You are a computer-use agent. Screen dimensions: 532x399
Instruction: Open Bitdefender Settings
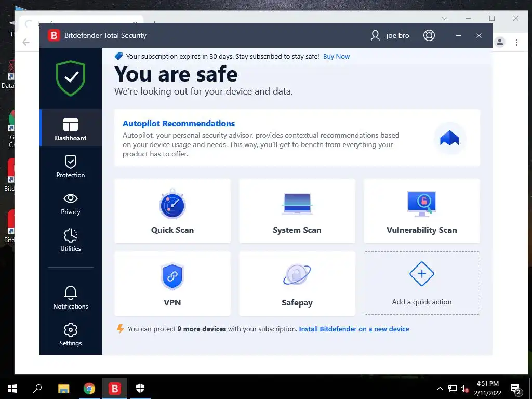click(x=71, y=335)
